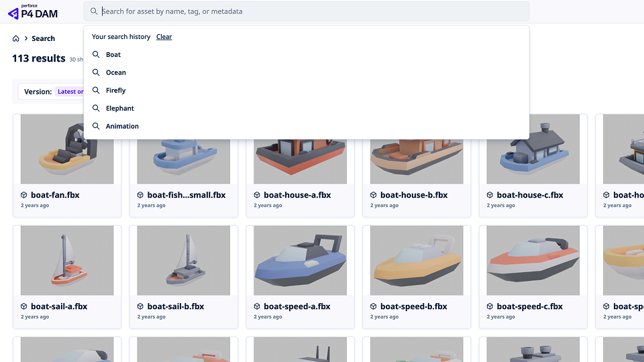The height and width of the screenshot is (362, 644).
Task: Open the boat-house-b.fbx thumbnail
Action: 417,162
